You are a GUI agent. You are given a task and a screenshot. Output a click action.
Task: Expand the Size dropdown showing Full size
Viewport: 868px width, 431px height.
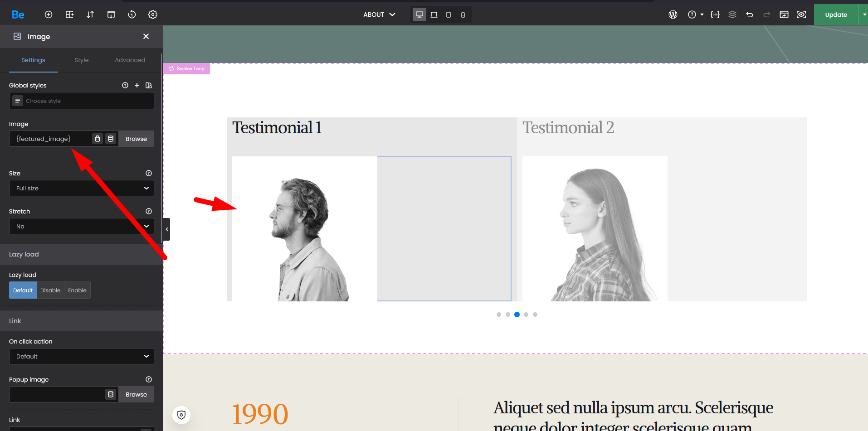tap(82, 188)
